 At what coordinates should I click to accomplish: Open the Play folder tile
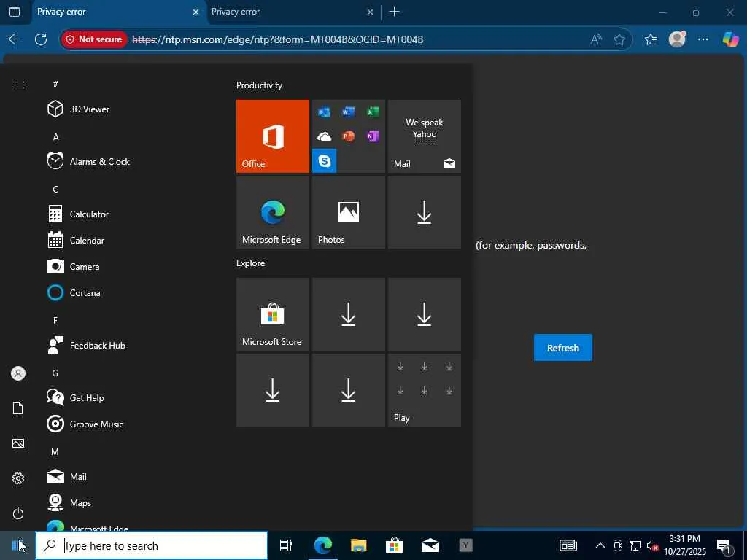click(x=425, y=390)
